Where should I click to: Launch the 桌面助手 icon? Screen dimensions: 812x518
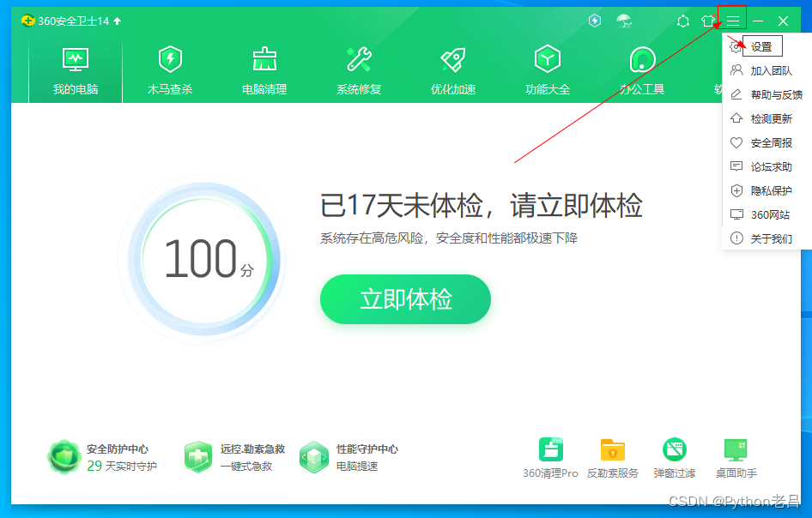736,449
